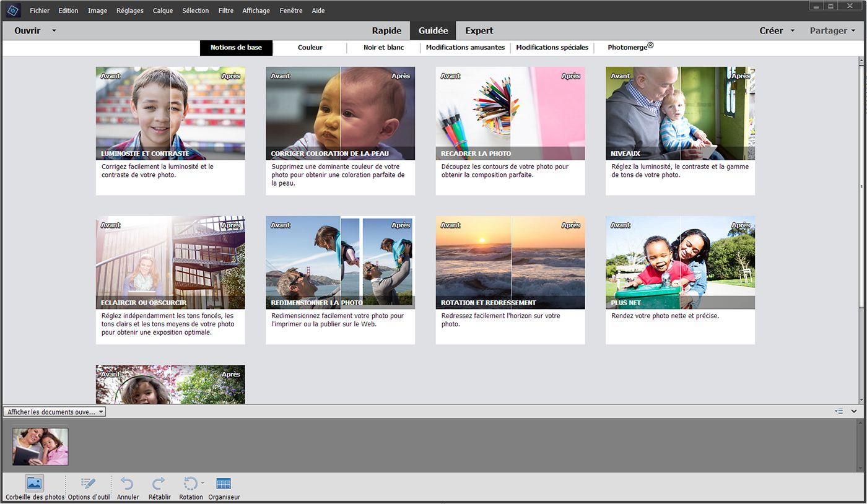Viewport: 867px width, 504px height.
Task: Expand the Partager dropdown menu
Action: click(853, 30)
